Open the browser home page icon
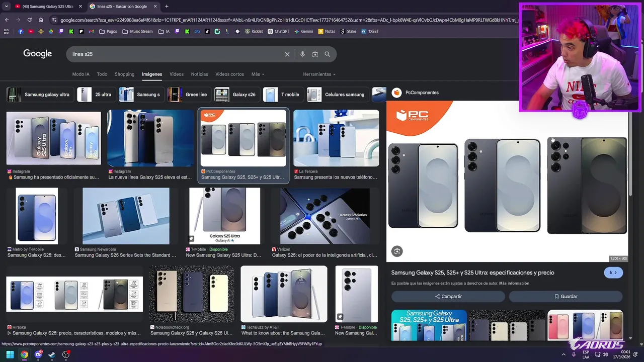The image size is (644, 362). (x=41, y=20)
